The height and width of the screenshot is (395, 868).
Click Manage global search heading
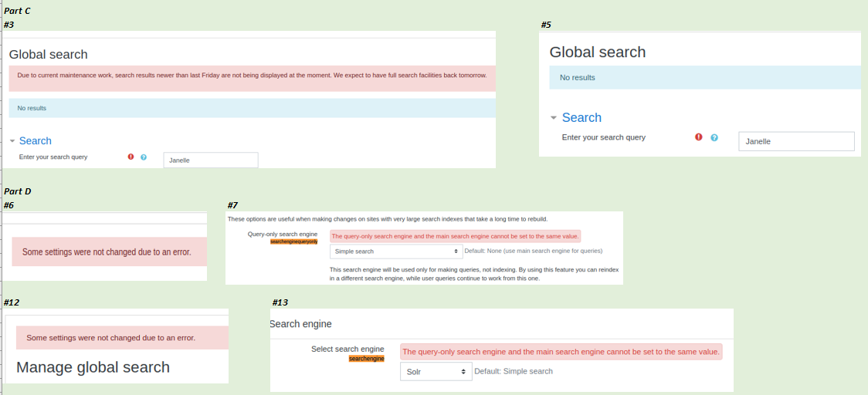click(x=93, y=367)
